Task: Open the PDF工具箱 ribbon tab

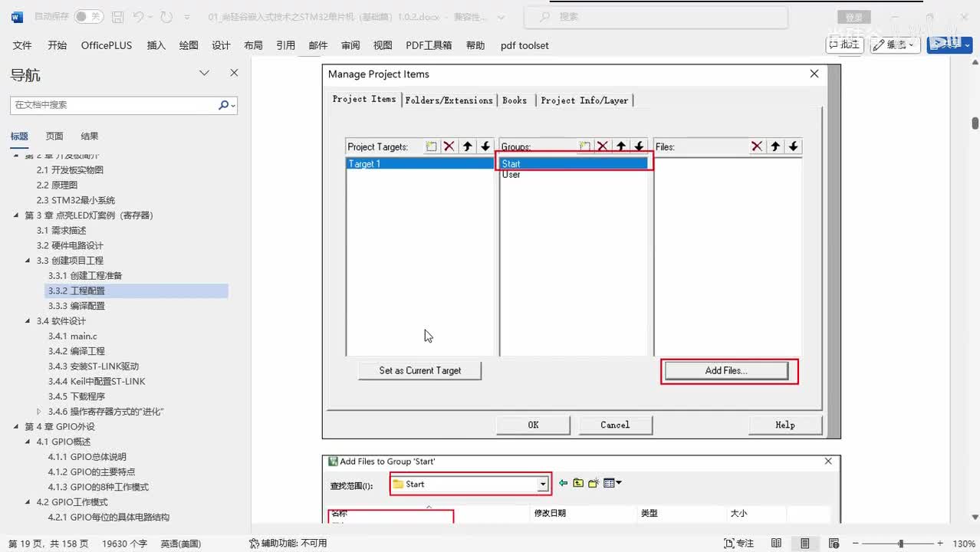Action: pos(429,45)
